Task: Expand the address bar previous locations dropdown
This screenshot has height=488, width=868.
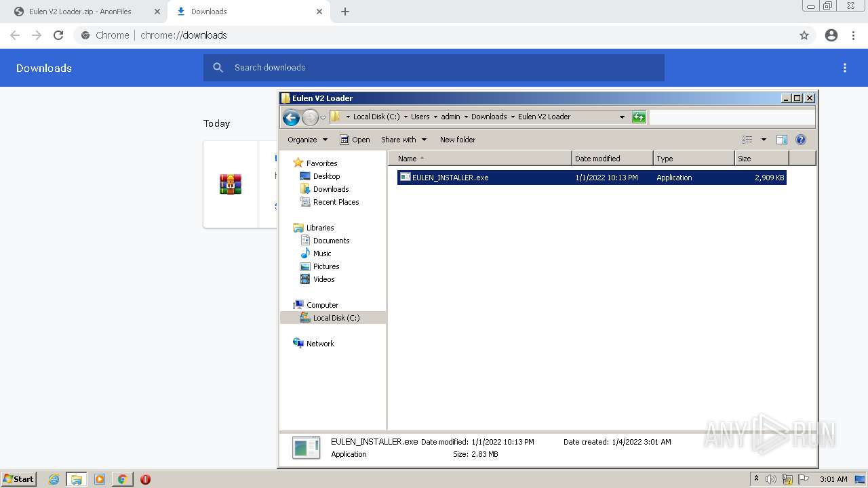Action: point(622,117)
